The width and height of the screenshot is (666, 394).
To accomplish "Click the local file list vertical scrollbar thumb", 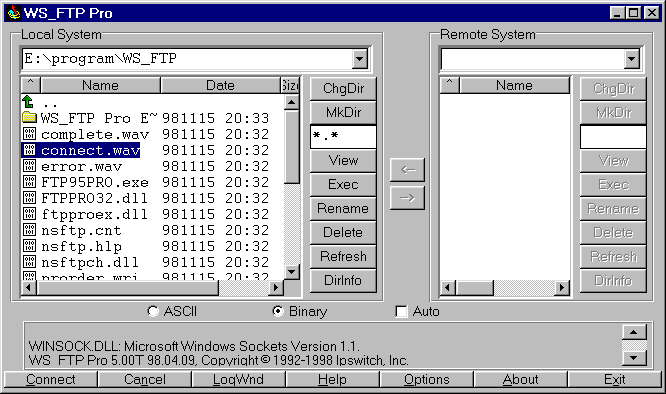I will pyautogui.click(x=292, y=147).
